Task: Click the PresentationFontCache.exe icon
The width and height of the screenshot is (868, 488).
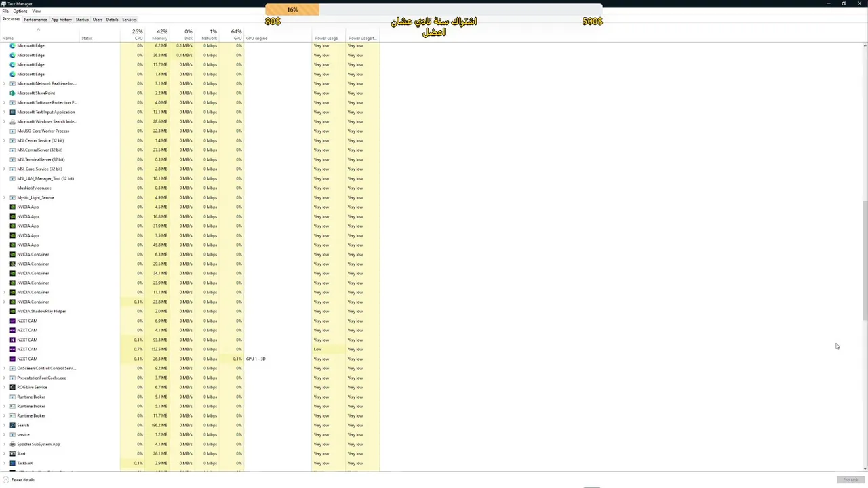Action: [x=12, y=378]
